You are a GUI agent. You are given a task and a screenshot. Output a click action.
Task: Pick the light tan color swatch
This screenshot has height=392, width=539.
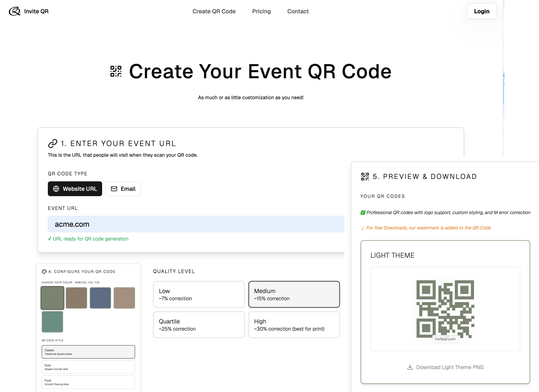[124, 298]
